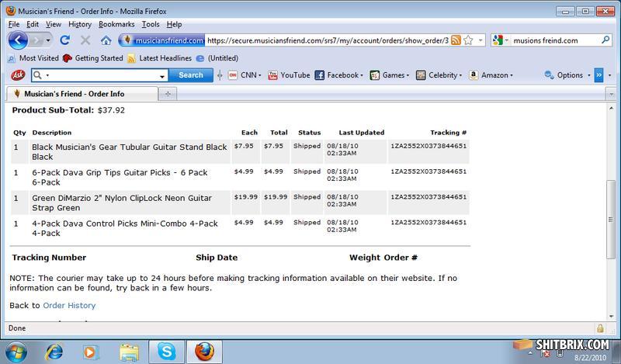This screenshot has height=364, width=621.
Task: Open the Ask toolbar Options menu
Action: click(567, 75)
